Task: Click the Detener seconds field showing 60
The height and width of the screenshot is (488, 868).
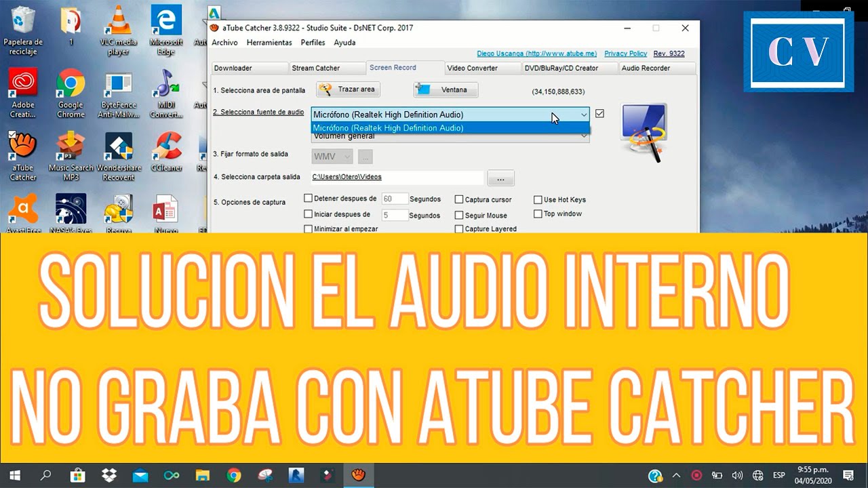Action: click(395, 199)
